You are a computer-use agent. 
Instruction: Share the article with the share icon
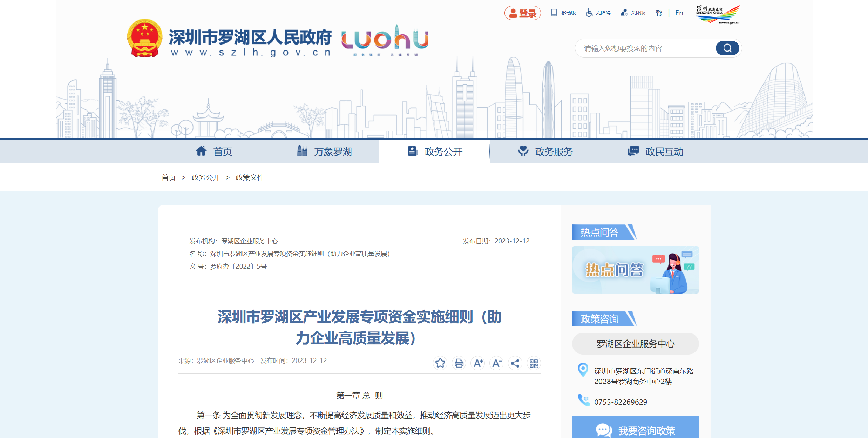click(515, 363)
